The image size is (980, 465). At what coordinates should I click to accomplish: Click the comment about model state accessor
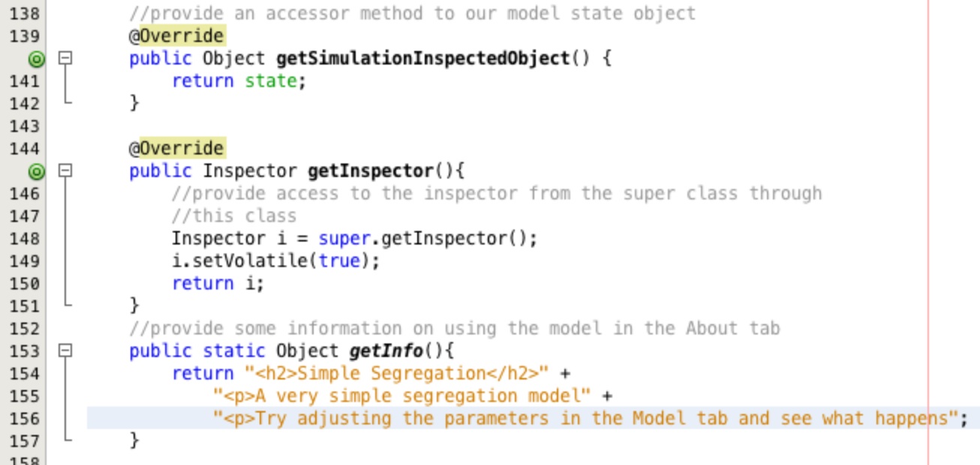point(413,13)
